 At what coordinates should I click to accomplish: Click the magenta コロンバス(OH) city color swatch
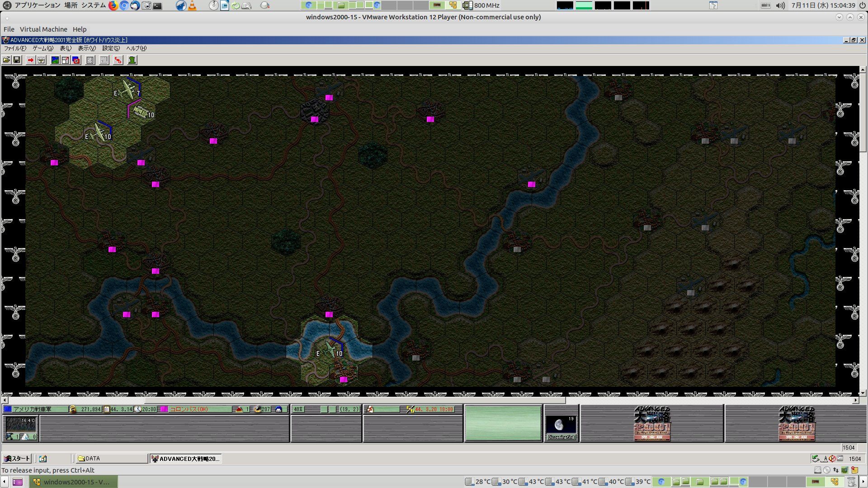[x=164, y=409]
